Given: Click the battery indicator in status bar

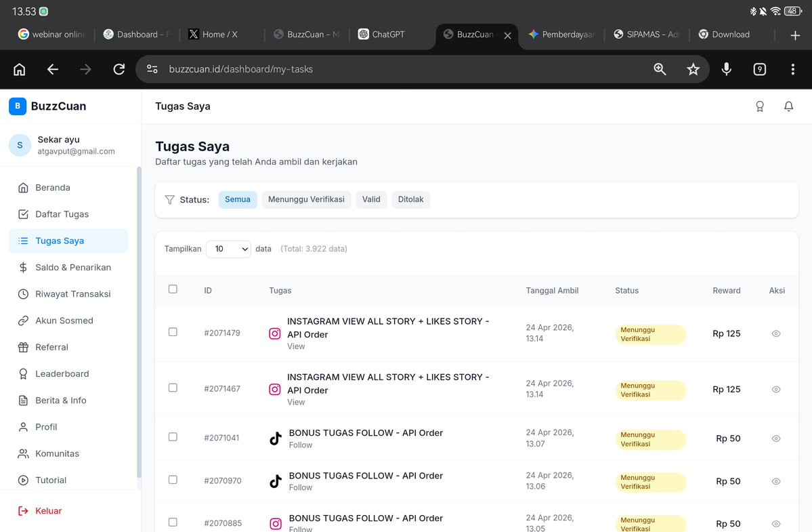Looking at the screenshot, I should [x=793, y=11].
